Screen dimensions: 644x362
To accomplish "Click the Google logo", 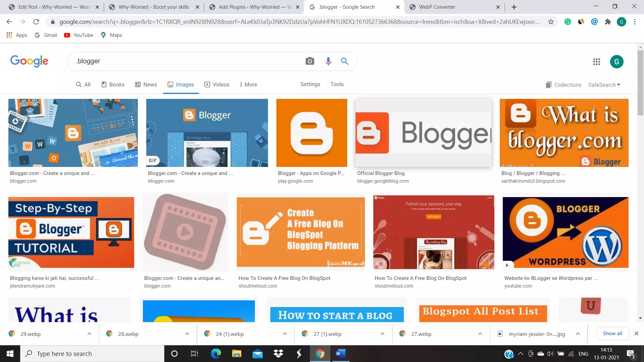I will (x=29, y=61).
